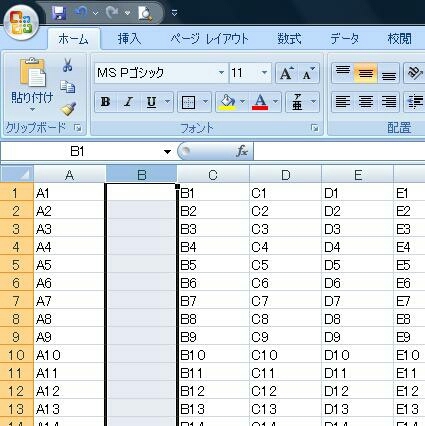Select row 5 header
This screenshot has width=425, height=426.
[x=17, y=265]
